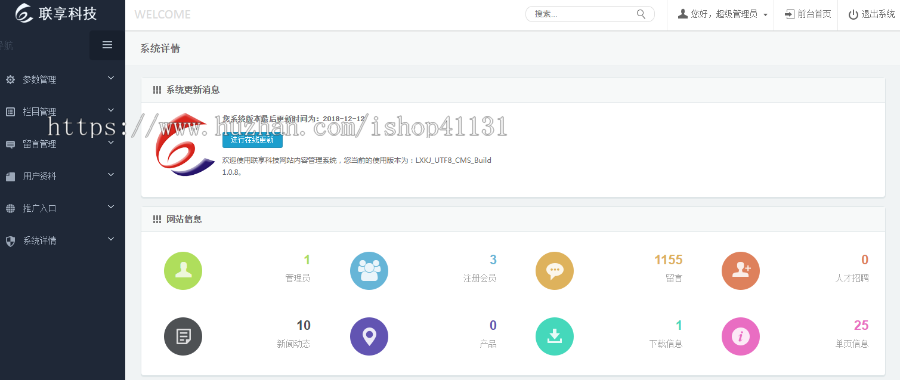Click the 您好，超级管理员 greeting
The image size is (900, 380).
coord(724,14)
